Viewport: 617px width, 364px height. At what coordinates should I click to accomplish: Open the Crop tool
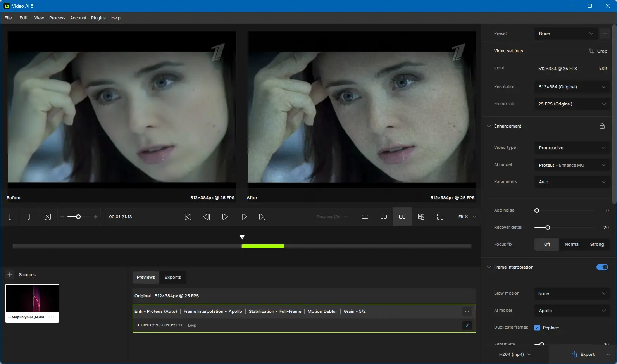598,51
